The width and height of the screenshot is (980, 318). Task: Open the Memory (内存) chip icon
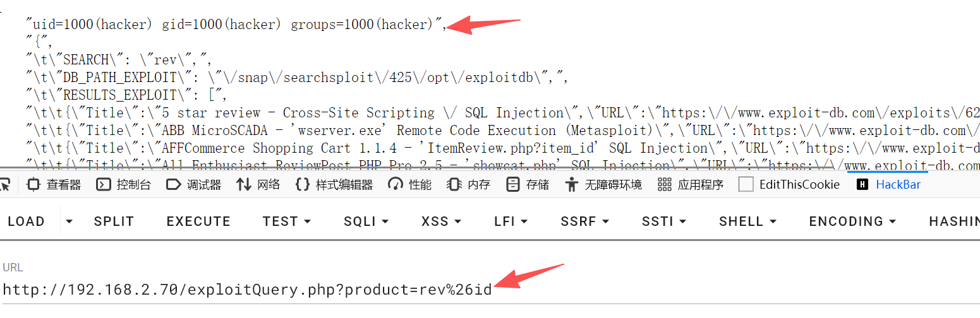point(454,185)
